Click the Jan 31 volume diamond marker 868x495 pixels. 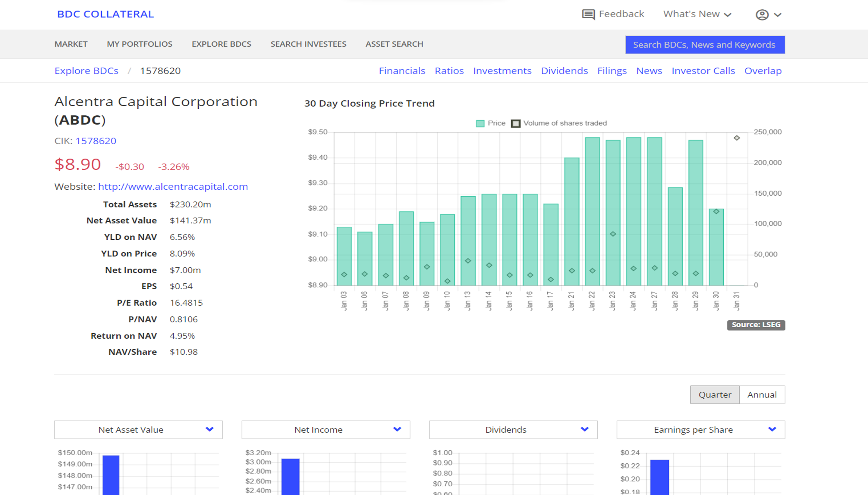click(737, 138)
